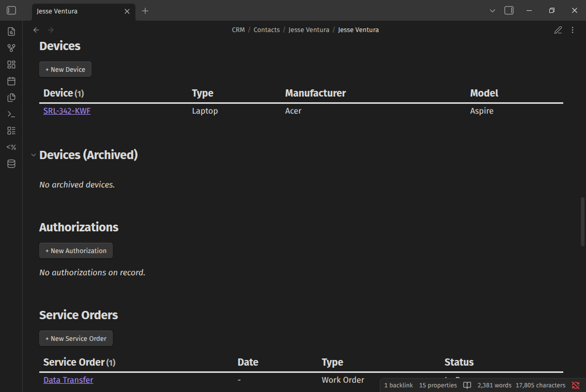Open graph view from the ribbon
Viewport: 586px width, 392px height.
pos(11,48)
